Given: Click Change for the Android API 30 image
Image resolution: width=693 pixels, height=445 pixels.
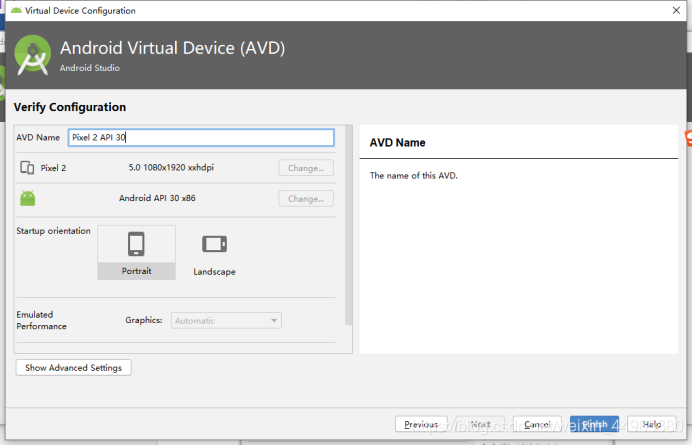Looking at the screenshot, I should [x=305, y=199].
